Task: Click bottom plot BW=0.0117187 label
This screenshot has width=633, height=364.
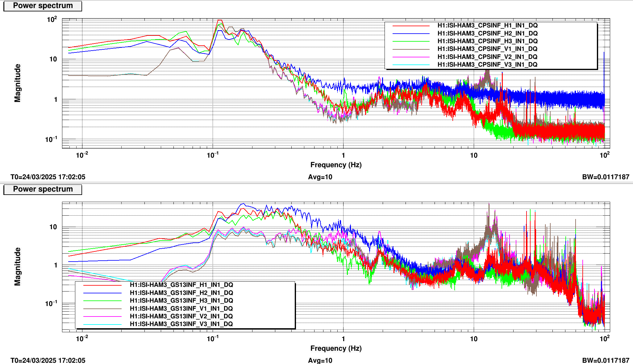Action: 606,360
